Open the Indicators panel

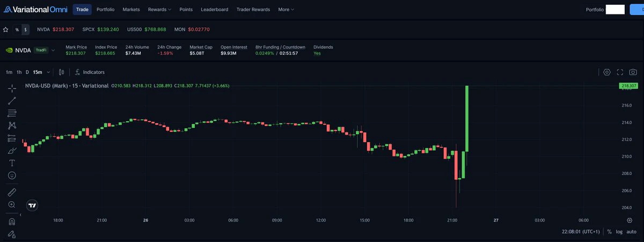[90, 72]
